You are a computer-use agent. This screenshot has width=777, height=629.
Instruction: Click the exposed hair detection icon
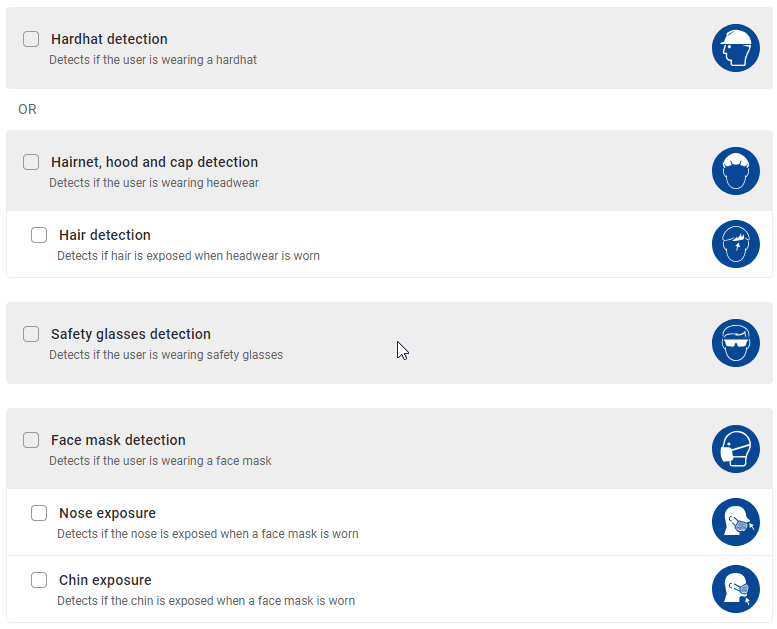[736, 244]
